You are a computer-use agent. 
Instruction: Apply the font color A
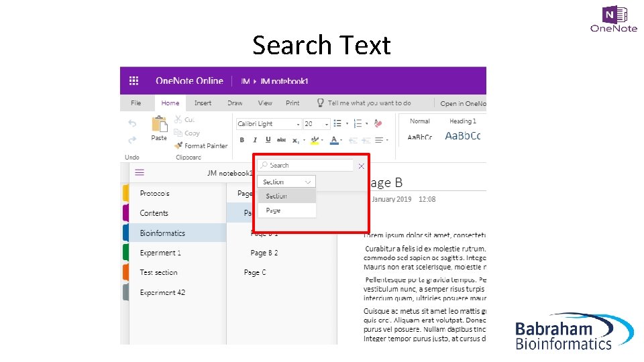[x=334, y=140]
